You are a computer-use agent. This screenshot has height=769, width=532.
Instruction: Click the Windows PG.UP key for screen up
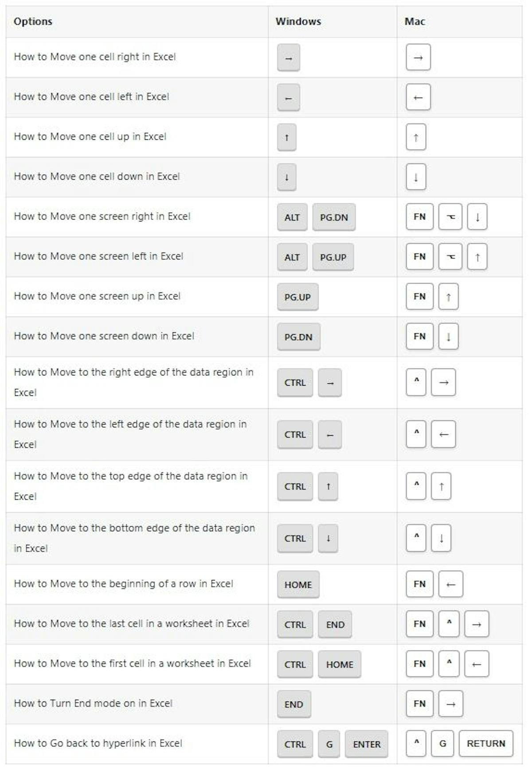(x=297, y=297)
